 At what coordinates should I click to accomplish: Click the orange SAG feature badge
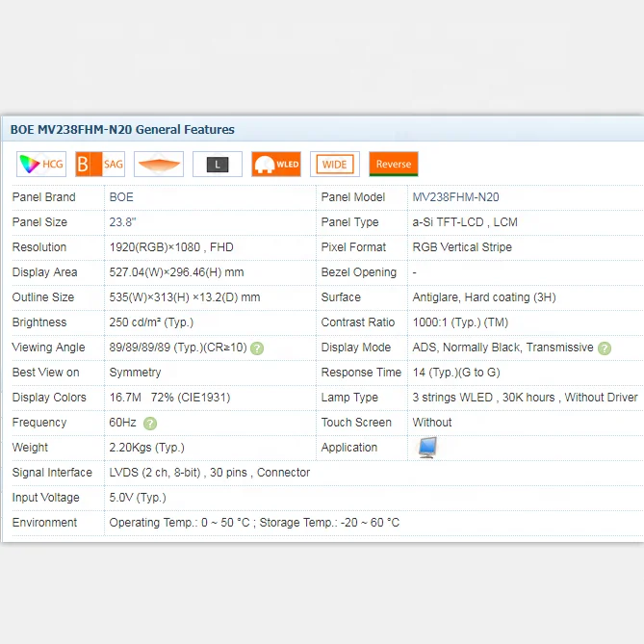[100, 165]
